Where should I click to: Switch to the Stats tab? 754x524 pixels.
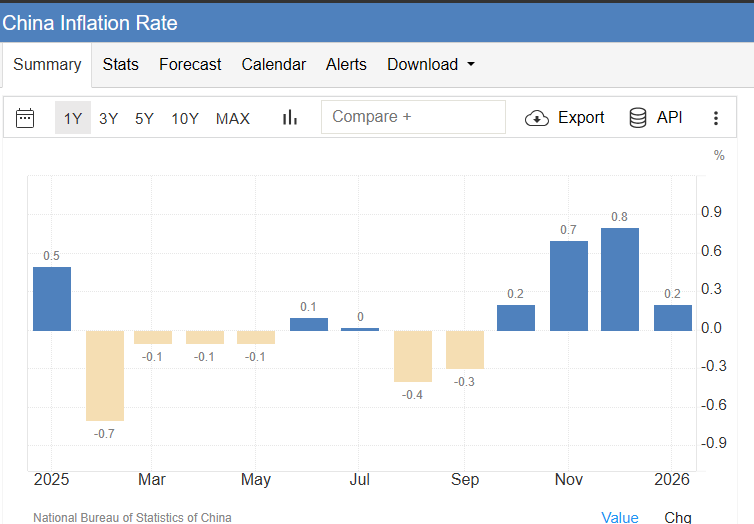[121, 64]
